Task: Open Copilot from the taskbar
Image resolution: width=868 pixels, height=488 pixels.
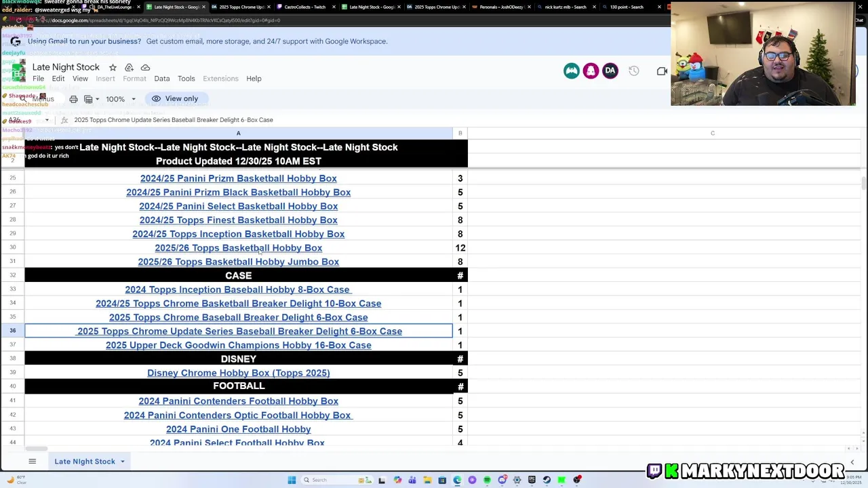Action: (397, 480)
